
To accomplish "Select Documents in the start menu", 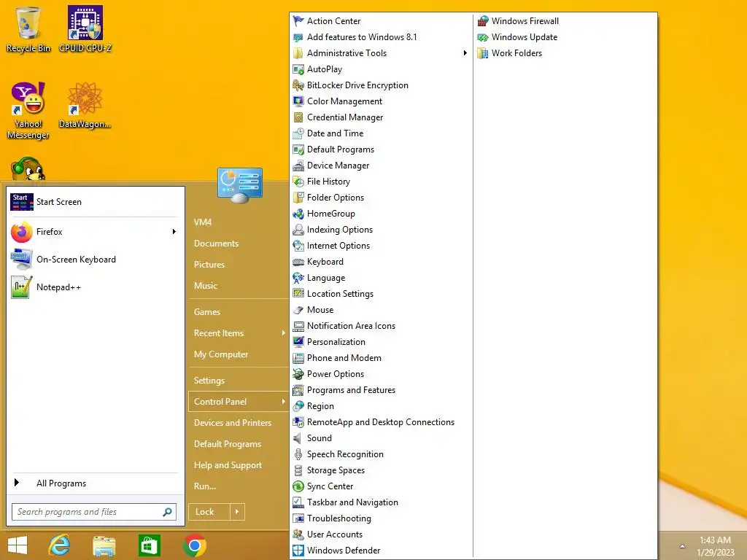I will pos(216,244).
